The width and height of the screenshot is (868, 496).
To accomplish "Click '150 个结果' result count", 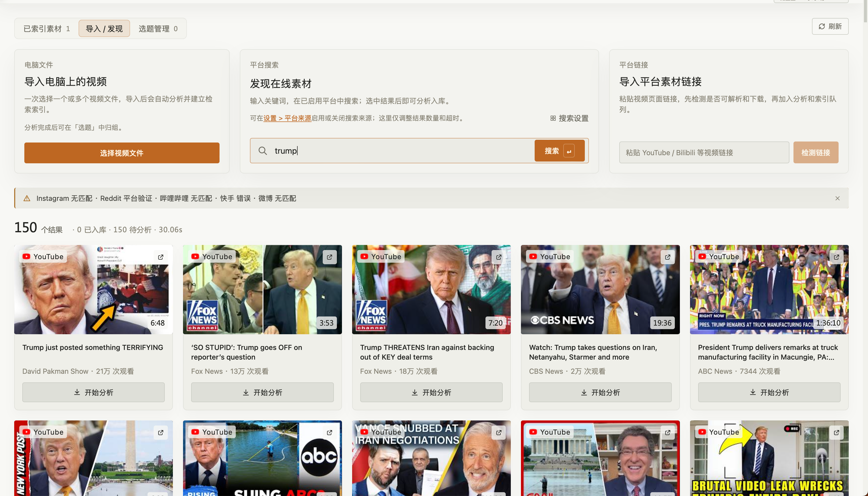I will [x=39, y=228].
